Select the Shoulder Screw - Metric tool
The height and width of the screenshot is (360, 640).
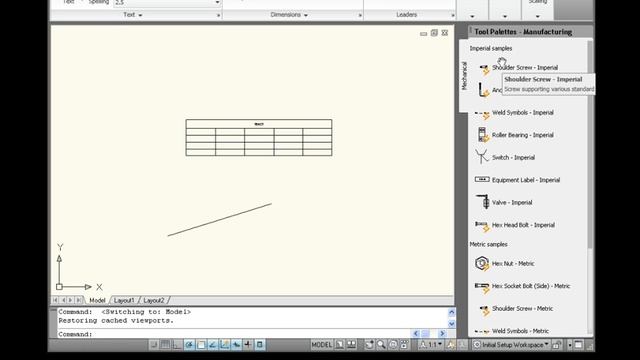click(516, 309)
